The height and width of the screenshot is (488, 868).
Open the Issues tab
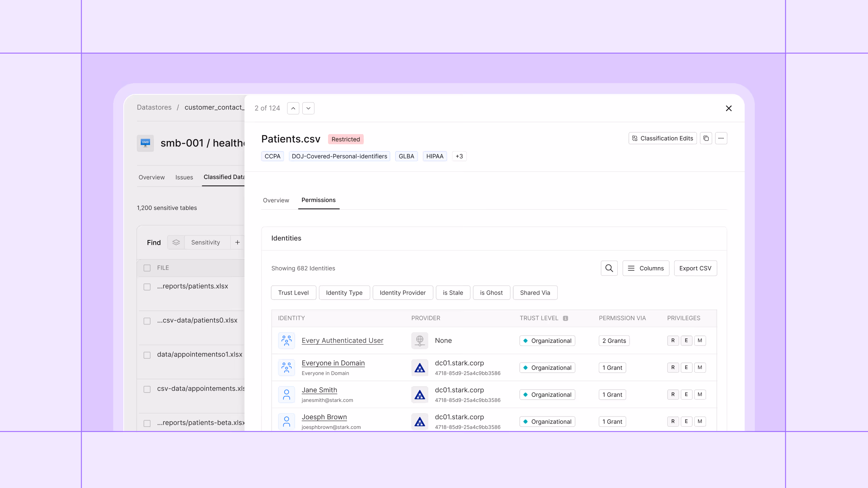[184, 177]
